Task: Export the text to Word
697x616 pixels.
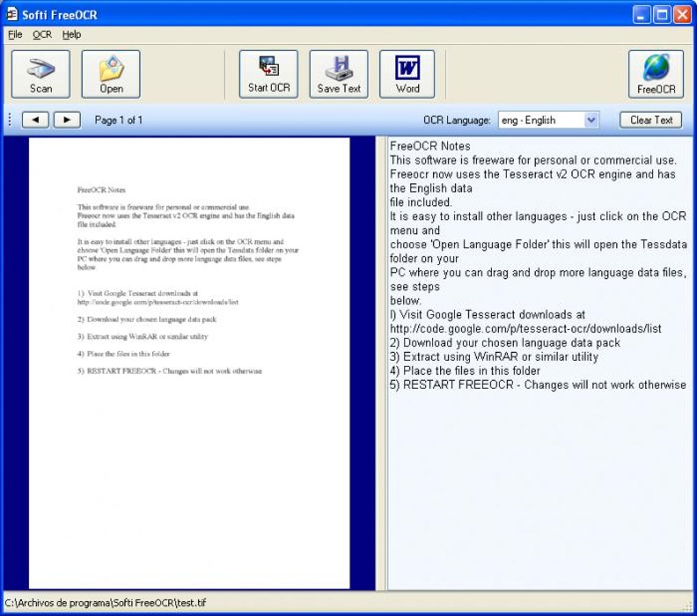Action: [407, 75]
